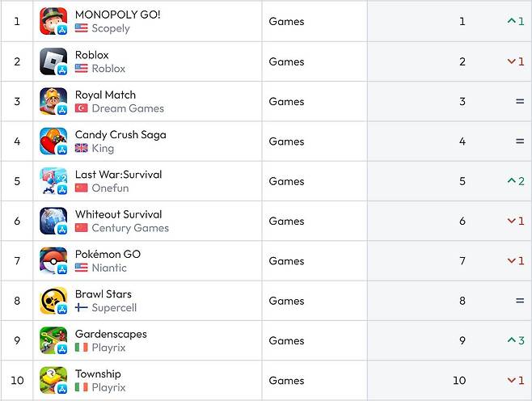532x401 pixels.
Task: Click the MONOPOLY GO! app icon
Action: point(53,21)
